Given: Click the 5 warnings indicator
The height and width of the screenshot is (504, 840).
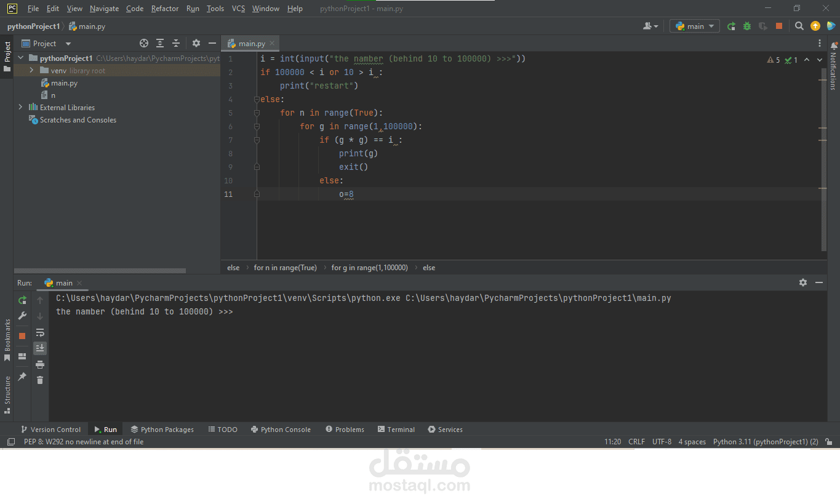Looking at the screenshot, I should pyautogui.click(x=774, y=60).
